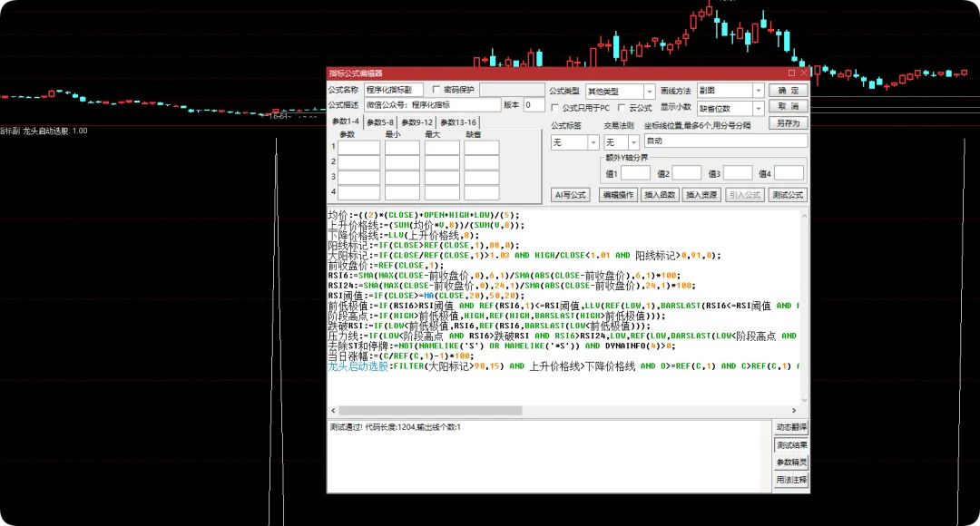Click the 插入资源 button
The image size is (980, 526).
(701, 195)
